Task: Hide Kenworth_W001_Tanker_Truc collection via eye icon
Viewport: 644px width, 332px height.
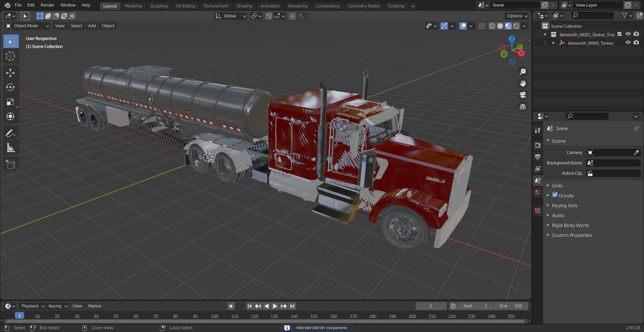Action: [x=628, y=34]
